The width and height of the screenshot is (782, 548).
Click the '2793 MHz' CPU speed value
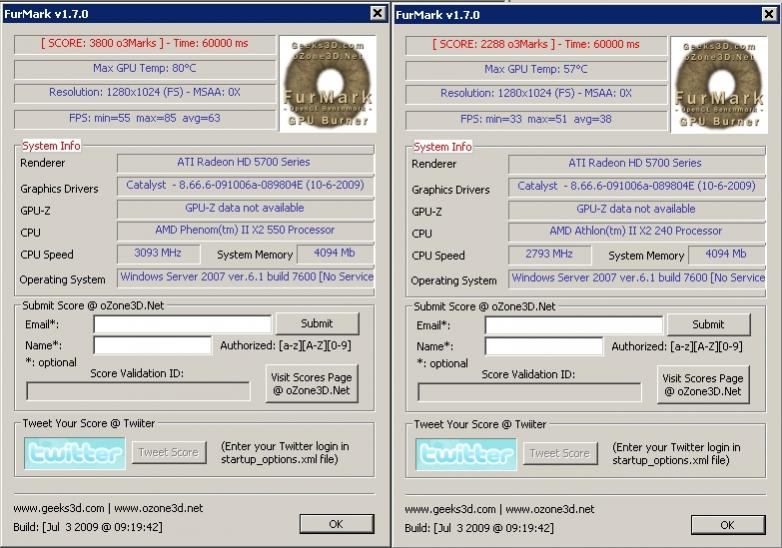[549, 254]
